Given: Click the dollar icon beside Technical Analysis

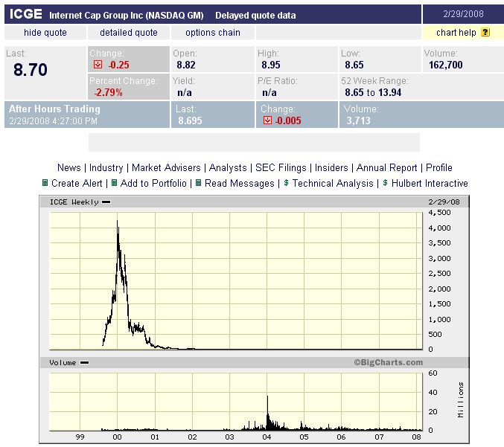Looking at the screenshot, I should [287, 183].
